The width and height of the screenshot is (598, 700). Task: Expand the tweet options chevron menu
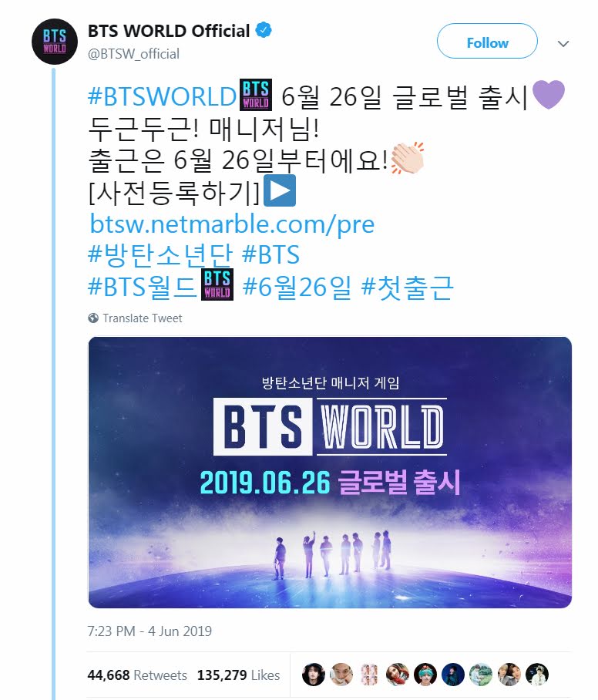point(563,43)
